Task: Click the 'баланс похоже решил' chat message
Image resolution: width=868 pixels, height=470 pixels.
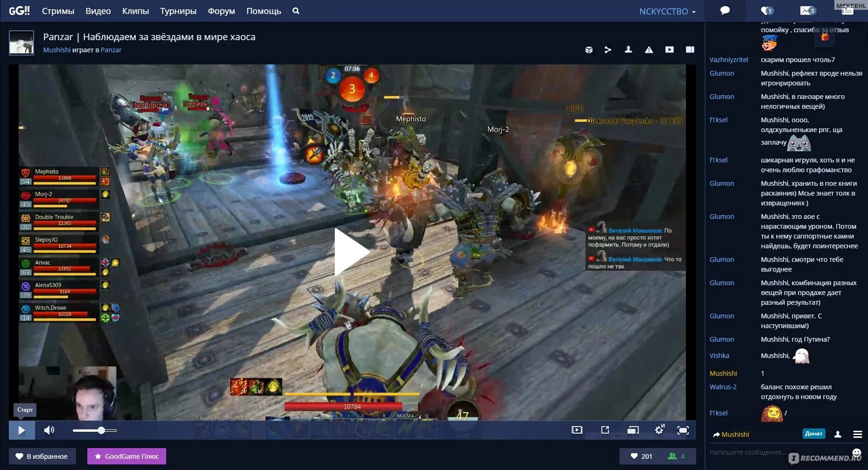Action: tap(799, 392)
